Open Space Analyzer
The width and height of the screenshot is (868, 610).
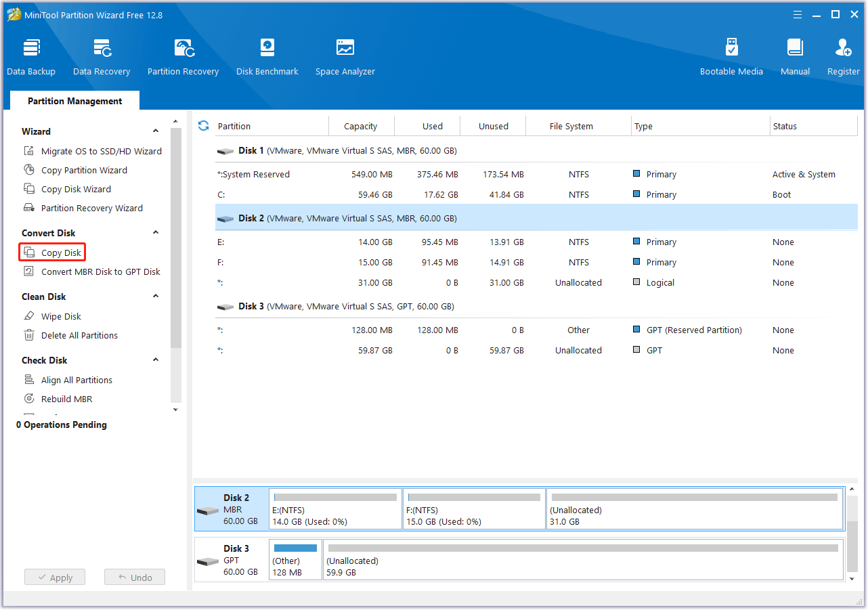[345, 57]
